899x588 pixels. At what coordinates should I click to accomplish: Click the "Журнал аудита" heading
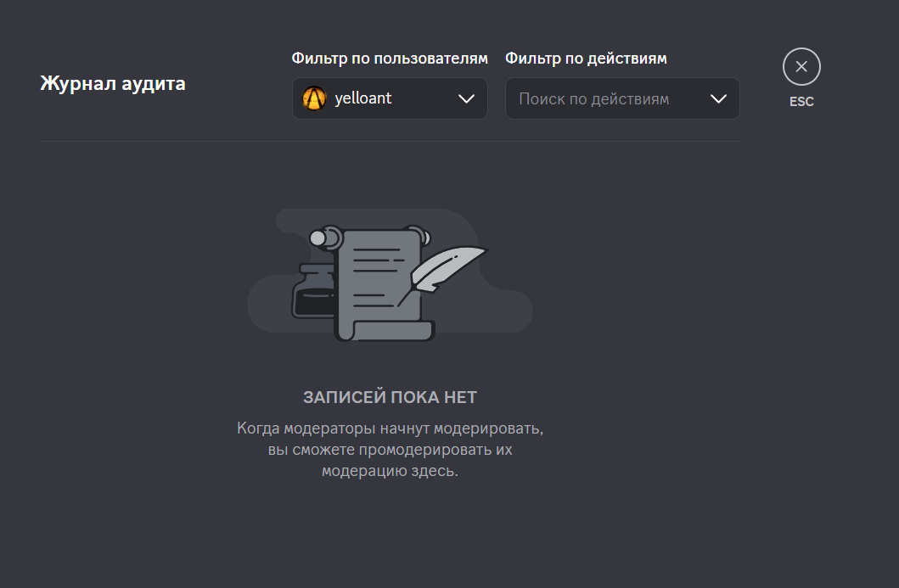(x=113, y=84)
